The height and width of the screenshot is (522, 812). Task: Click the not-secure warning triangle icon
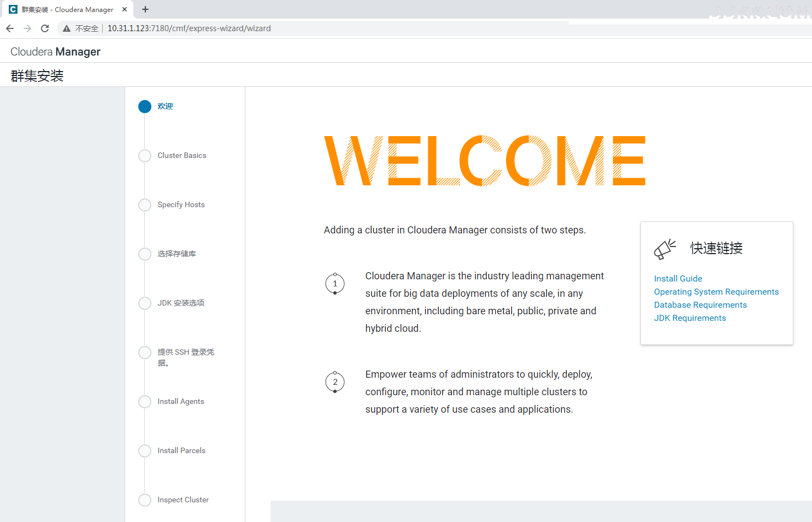pyautogui.click(x=67, y=28)
